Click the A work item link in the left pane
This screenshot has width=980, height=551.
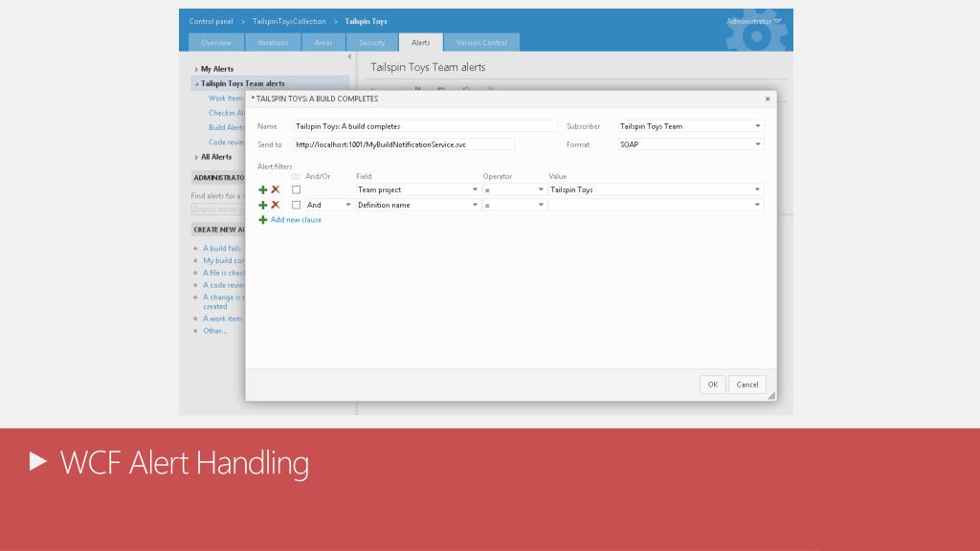coord(222,319)
